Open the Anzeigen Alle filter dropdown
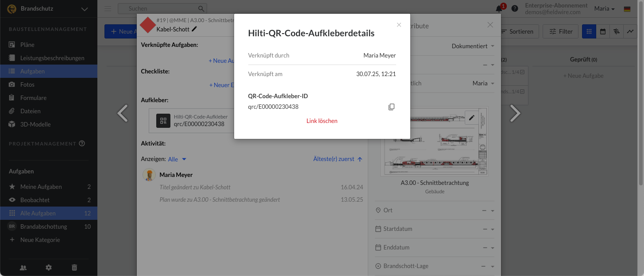644x276 pixels. point(177,159)
